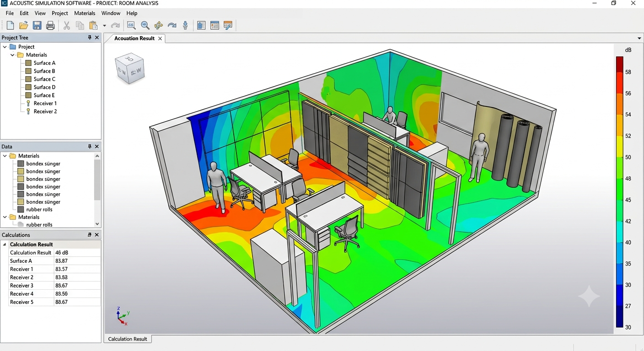Viewport: 644px width, 351px height.
Task: Click the Receiver 4 value 88.56
Action: [x=61, y=294]
